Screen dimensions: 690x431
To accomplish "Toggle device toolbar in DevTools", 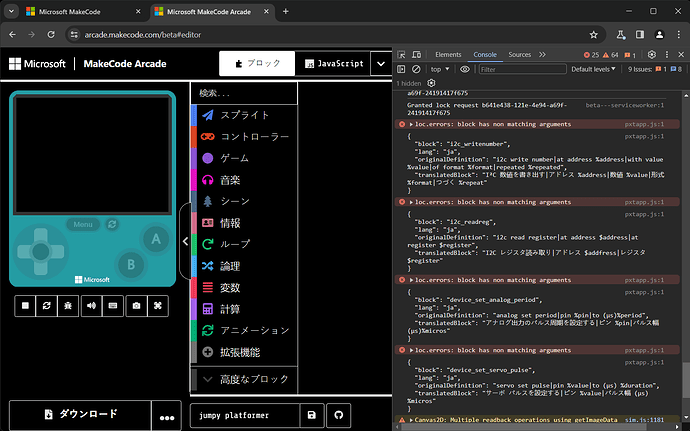I will tap(419, 54).
